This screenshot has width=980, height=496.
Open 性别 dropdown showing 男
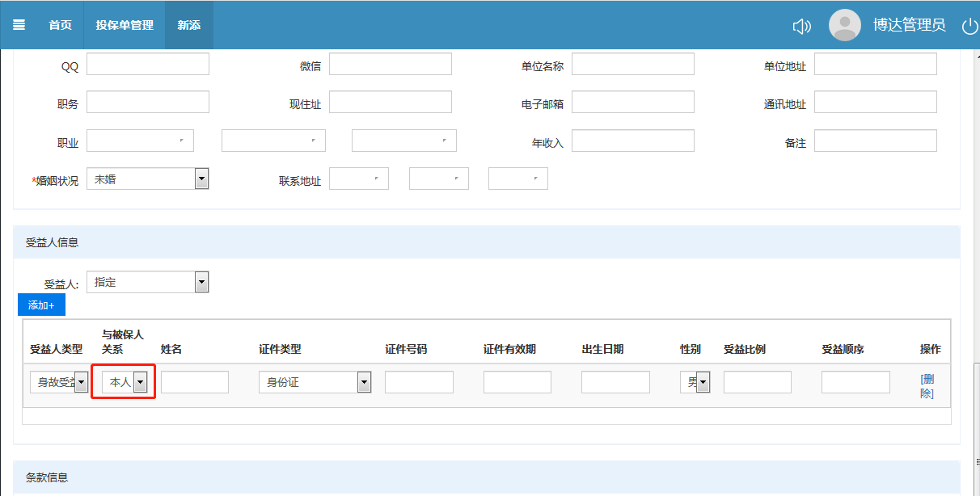695,382
